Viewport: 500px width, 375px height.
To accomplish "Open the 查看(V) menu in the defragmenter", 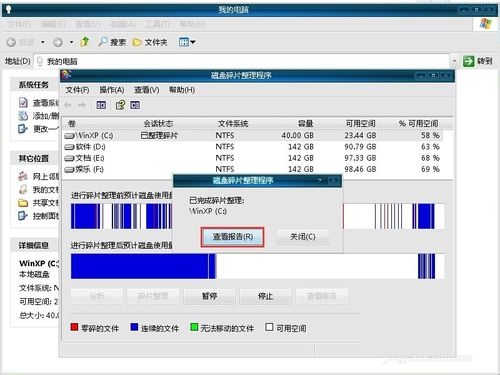I will [146, 90].
